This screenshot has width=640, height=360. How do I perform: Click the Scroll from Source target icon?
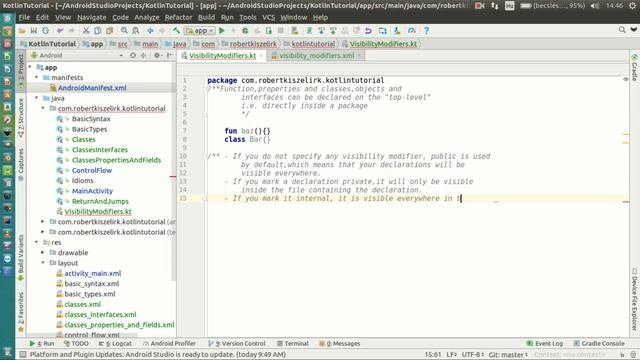coord(133,55)
